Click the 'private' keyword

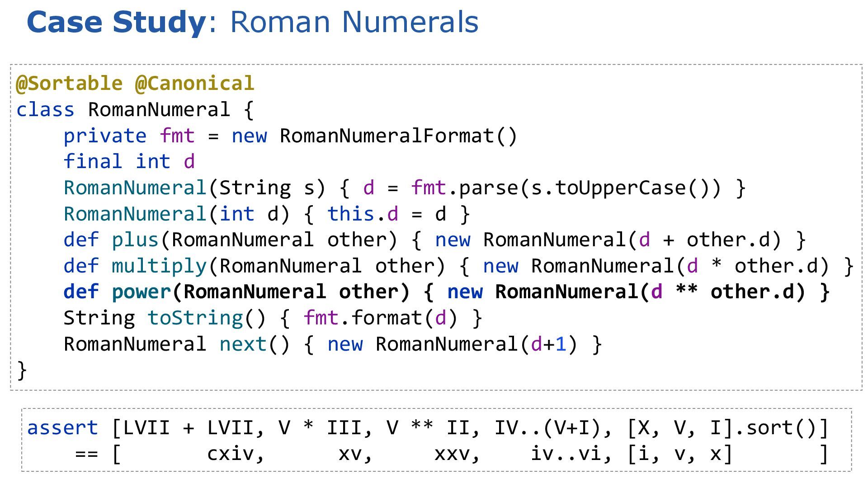tap(105, 136)
